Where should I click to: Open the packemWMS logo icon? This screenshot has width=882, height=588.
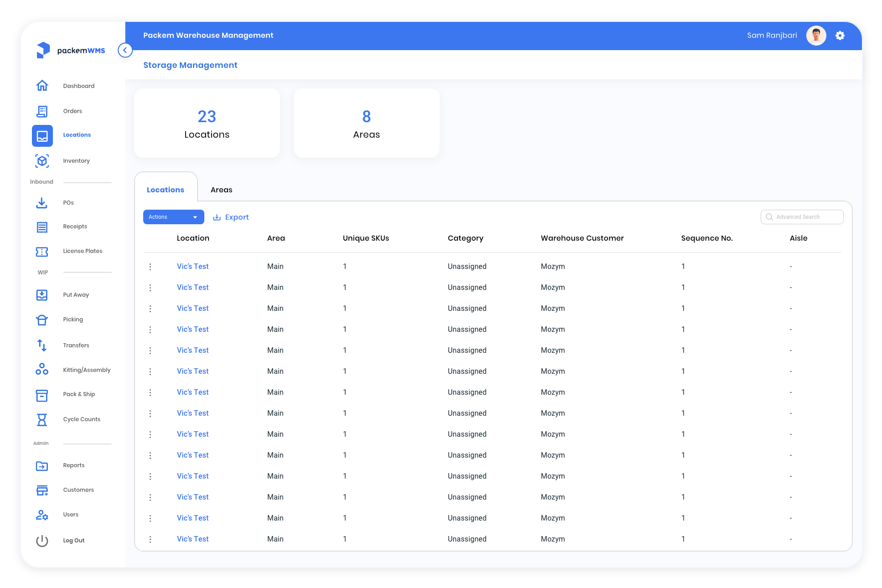click(43, 50)
